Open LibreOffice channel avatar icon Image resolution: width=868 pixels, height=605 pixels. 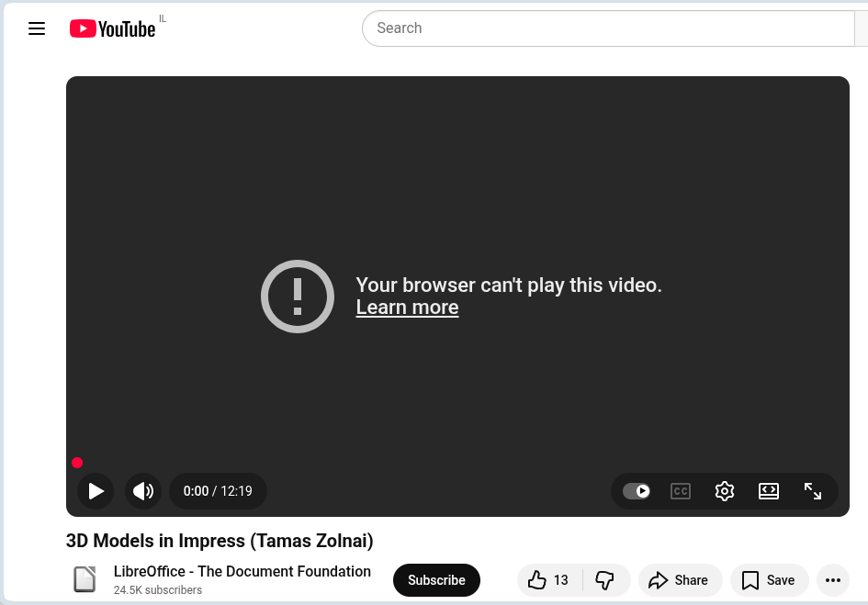point(85,579)
